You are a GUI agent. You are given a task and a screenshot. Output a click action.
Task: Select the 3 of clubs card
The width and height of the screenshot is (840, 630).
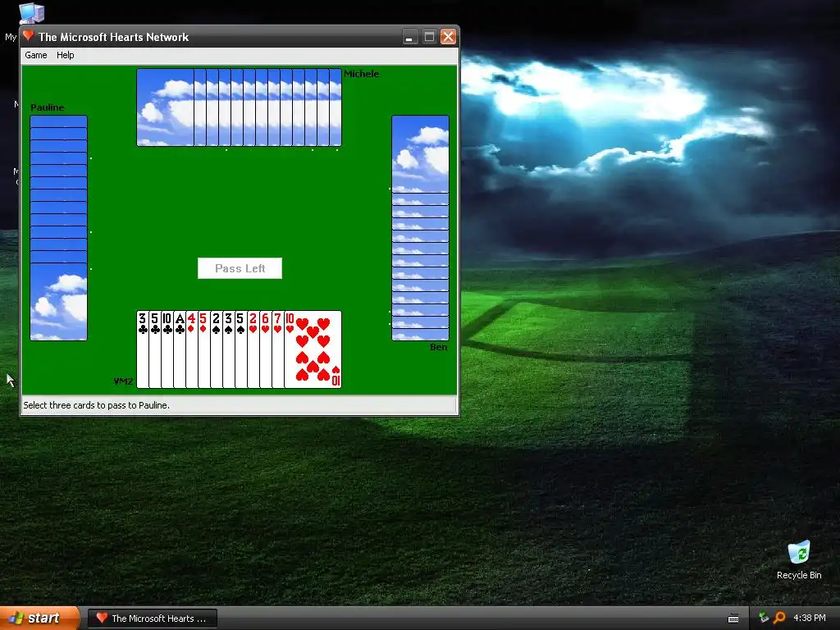[143, 349]
